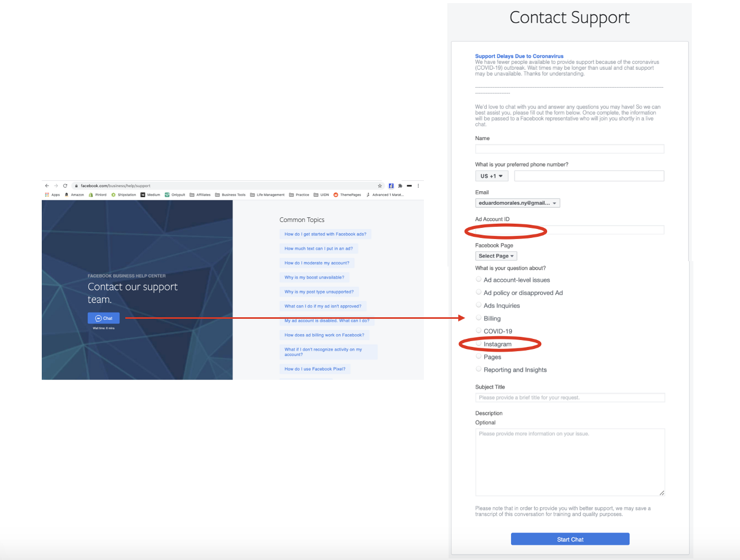The height and width of the screenshot is (560, 740).
Task: Open the Email address dropdown
Action: [x=517, y=203]
